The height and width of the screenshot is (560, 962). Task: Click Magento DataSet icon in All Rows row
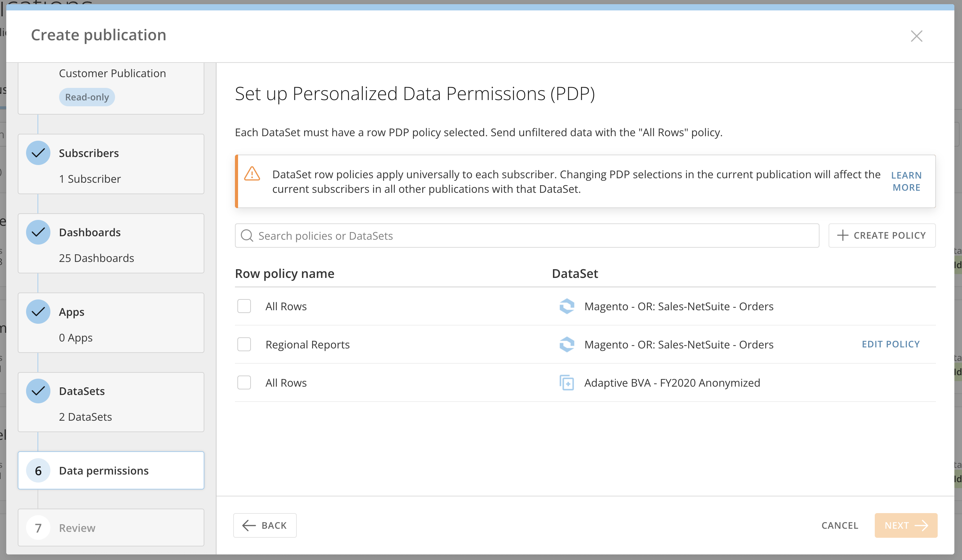(x=566, y=306)
